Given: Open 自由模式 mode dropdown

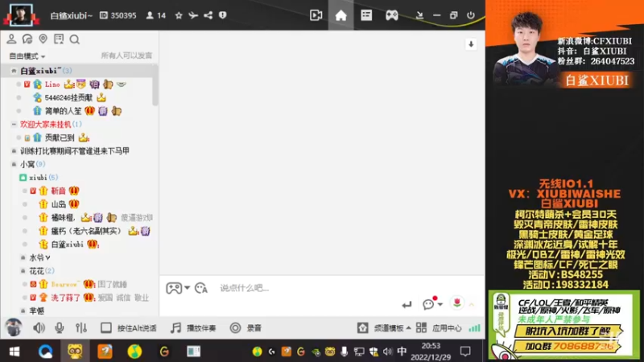Looking at the screenshot, I should (27, 56).
